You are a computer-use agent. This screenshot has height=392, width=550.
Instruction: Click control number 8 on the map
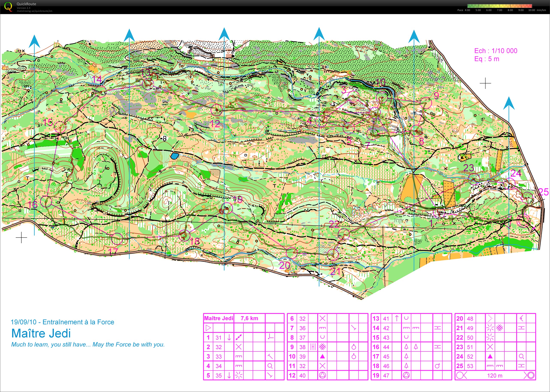click(x=421, y=141)
